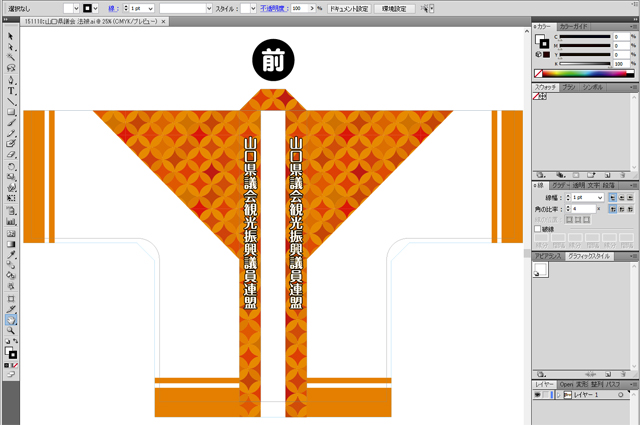The image size is (640, 425).
Task: Select miter join in stroke panel
Action: pos(612,209)
